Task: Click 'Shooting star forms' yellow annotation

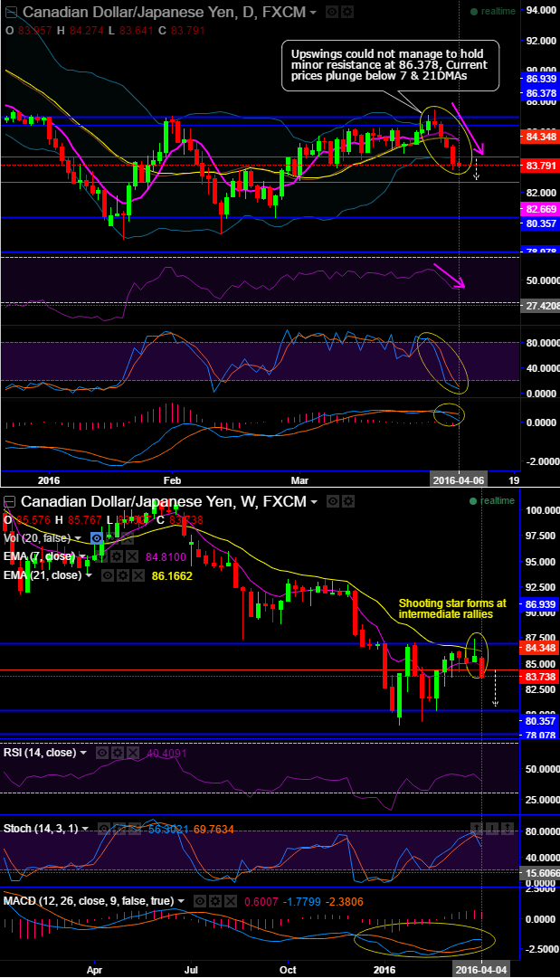Action: coord(452,609)
